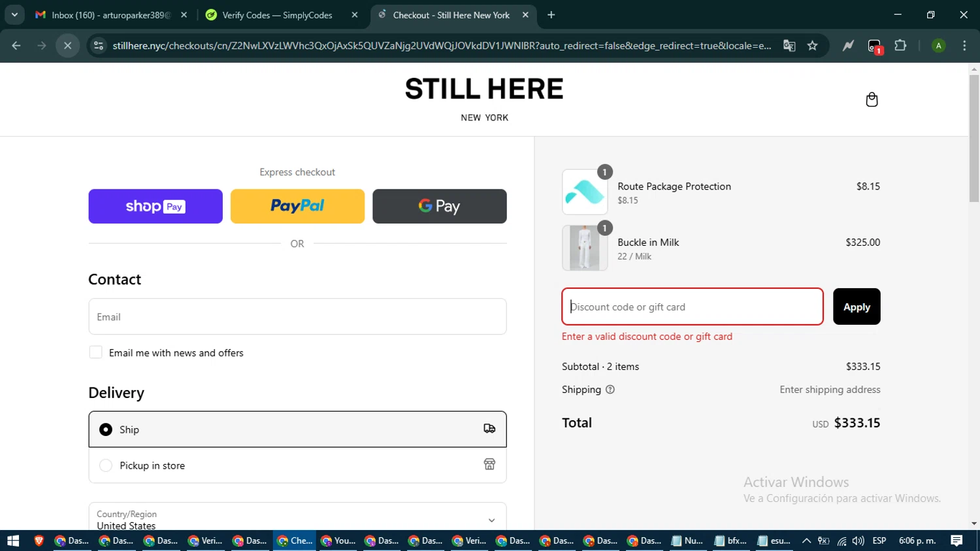The height and width of the screenshot is (551, 980).
Task: Click the delivery truck icon on Ship
Action: [489, 429]
